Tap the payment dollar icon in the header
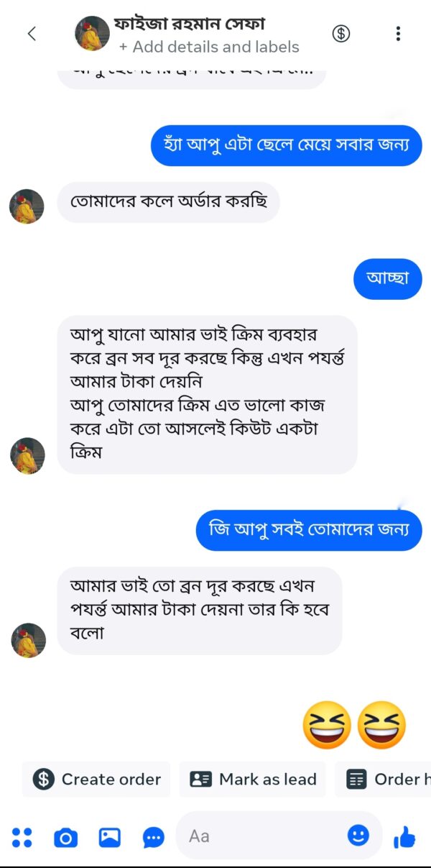Viewport: 431px width, 868px height. click(x=341, y=33)
